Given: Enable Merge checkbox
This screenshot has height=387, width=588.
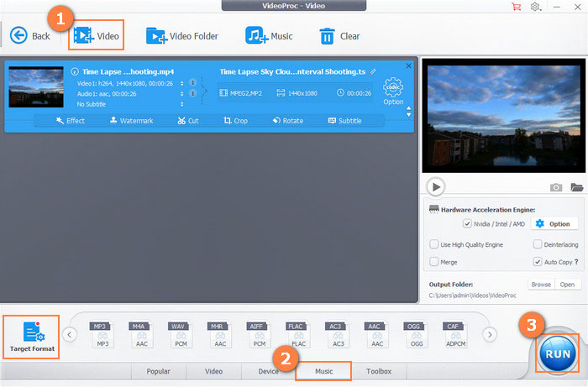Looking at the screenshot, I should coord(434,262).
